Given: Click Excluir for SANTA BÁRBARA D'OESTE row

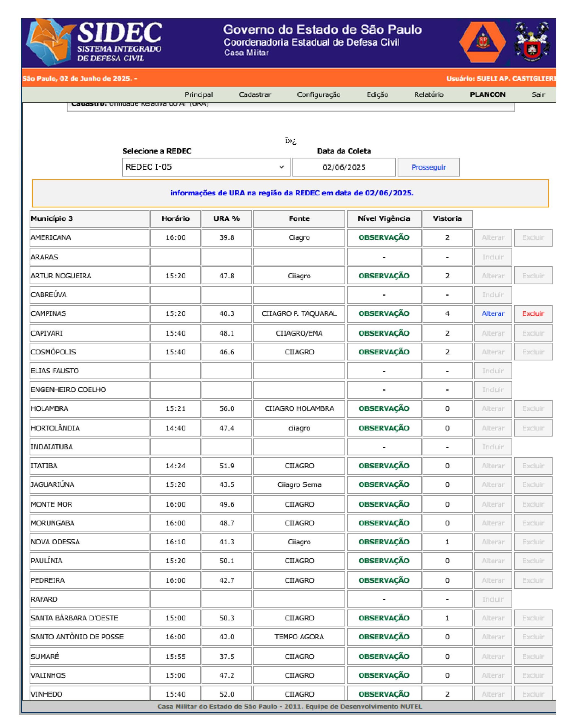Looking at the screenshot, I should click(x=533, y=618).
